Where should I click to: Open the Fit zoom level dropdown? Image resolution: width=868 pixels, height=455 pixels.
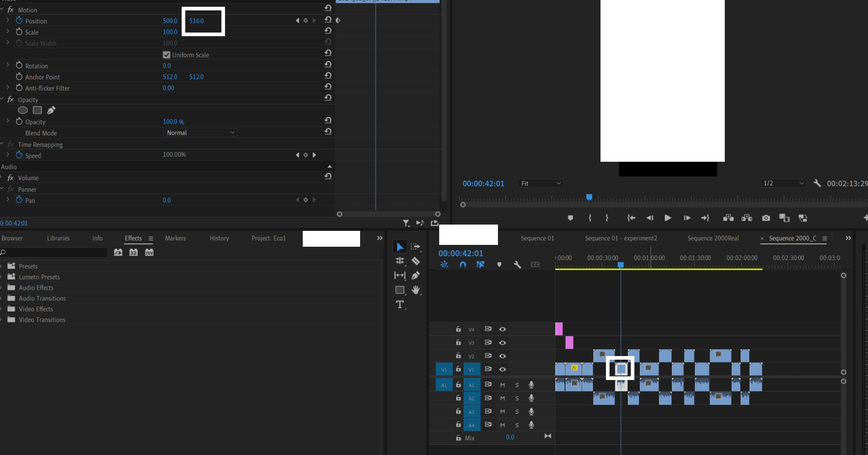point(540,183)
